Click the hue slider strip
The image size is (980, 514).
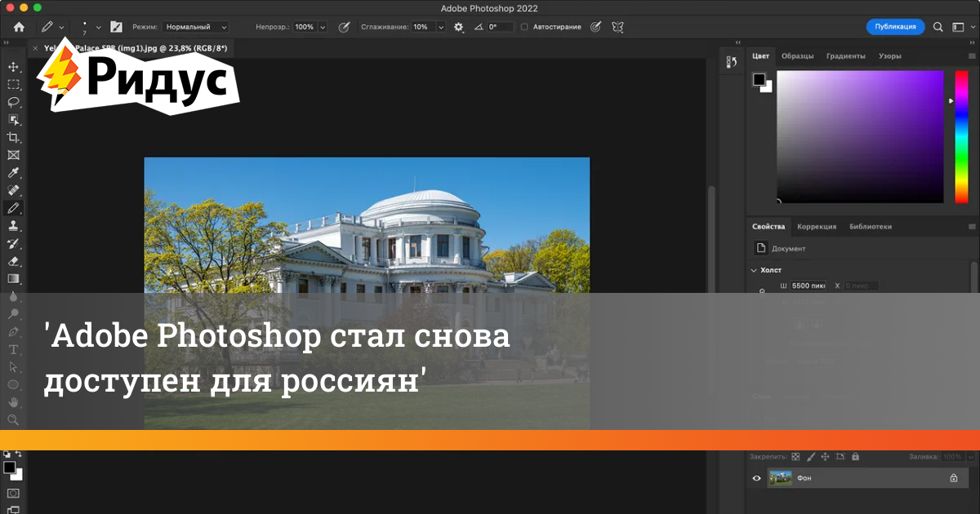(x=961, y=137)
